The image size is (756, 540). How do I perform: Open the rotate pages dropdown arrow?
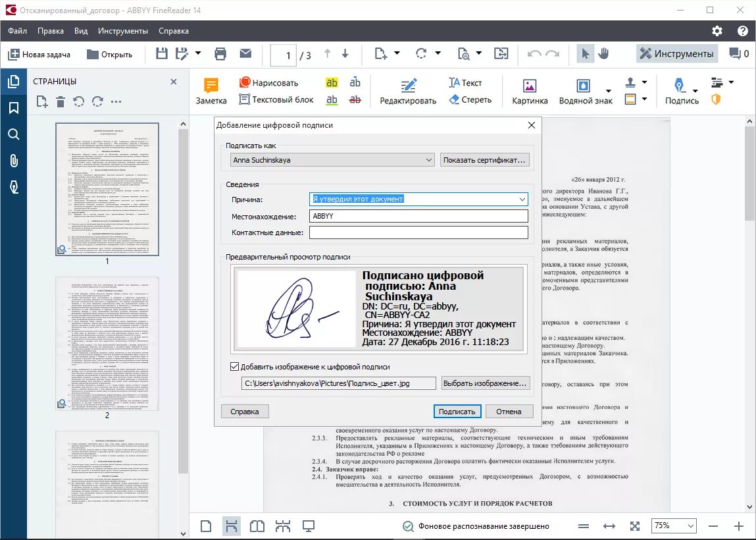(x=438, y=53)
